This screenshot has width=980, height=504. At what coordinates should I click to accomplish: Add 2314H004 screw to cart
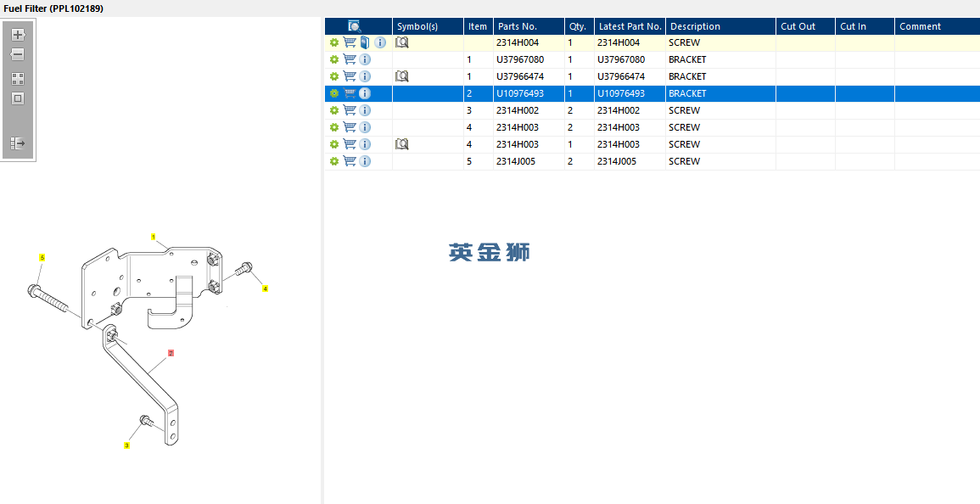[x=350, y=42]
